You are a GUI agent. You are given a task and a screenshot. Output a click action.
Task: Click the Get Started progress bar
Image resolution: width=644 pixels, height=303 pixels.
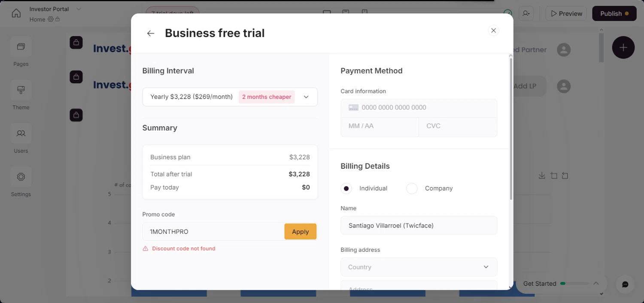(574, 284)
